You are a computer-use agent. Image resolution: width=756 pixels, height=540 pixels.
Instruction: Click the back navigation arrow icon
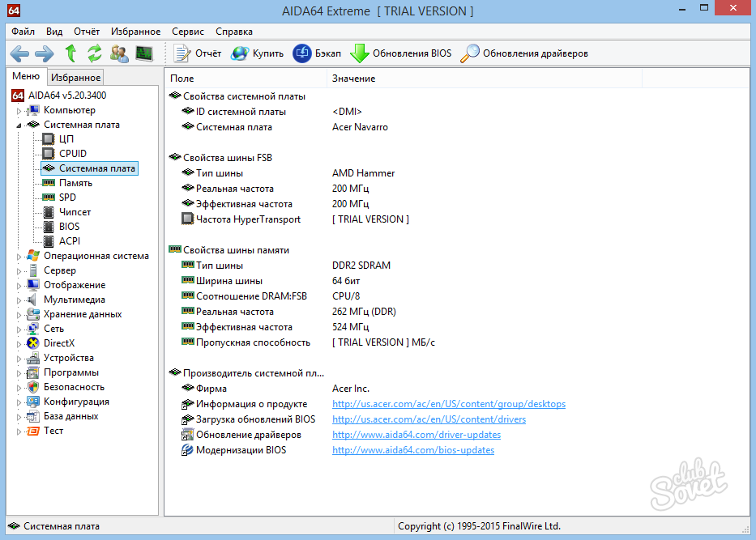point(19,53)
